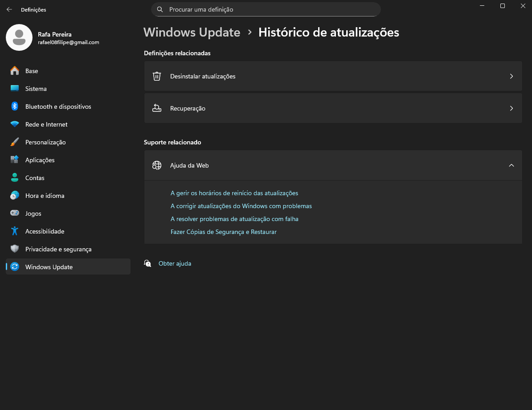
Task: Open 'A gerir os horários de reinício' link
Action: (x=234, y=193)
